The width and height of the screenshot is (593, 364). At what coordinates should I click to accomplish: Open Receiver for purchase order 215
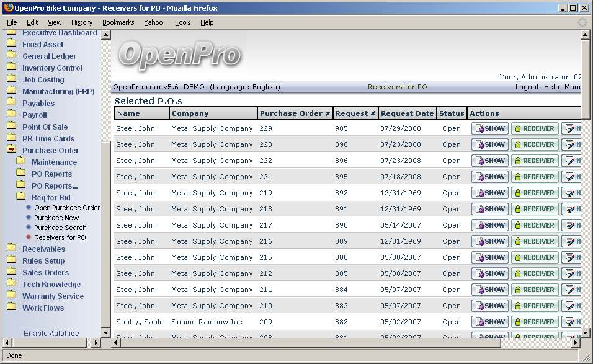(534, 257)
